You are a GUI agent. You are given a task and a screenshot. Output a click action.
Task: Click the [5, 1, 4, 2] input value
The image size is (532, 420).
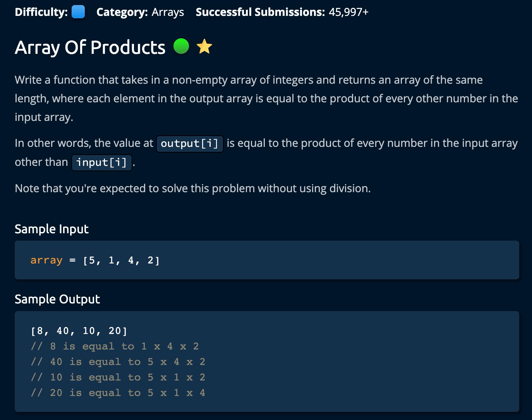[x=121, y=260]
